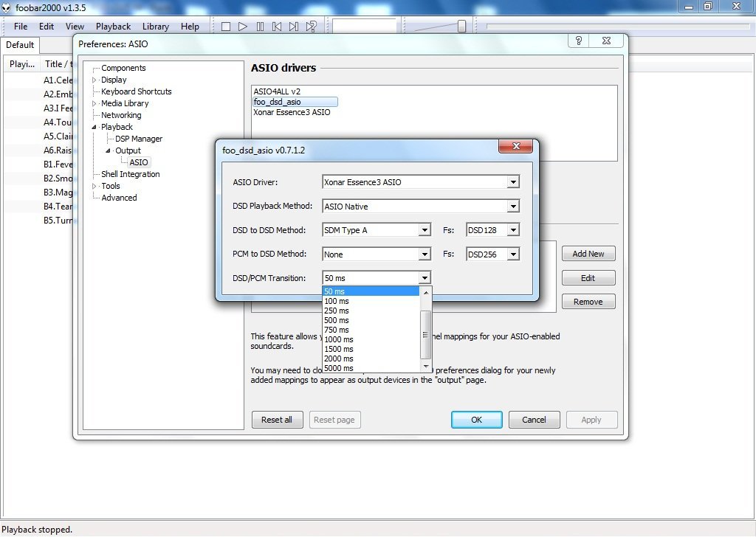The width and height of the screenshot is (756, 537).
Task: Select 500 ms transition option
Action: click(x=371, y=320)
